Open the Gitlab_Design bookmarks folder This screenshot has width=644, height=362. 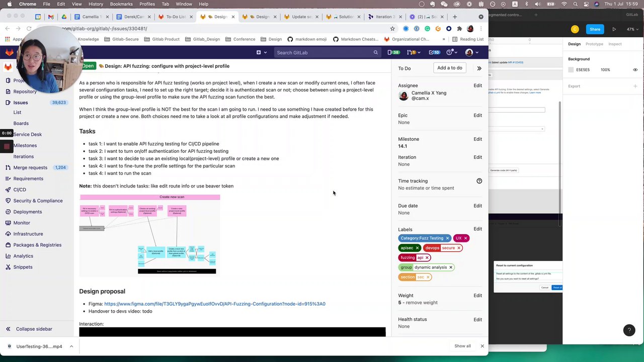point(202,39)
